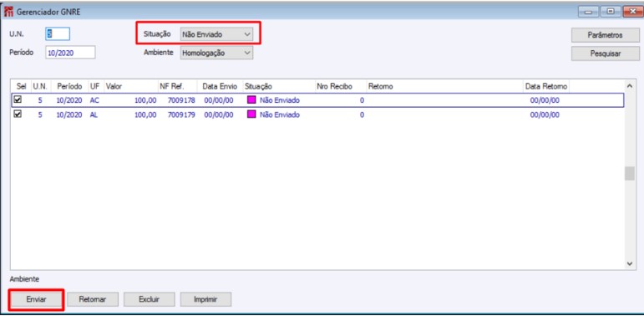Click the scroll down arrow of list
Image resolution: width=644 pixels, height=316 pixels.
pyautogui.click(x=629, y=264)
